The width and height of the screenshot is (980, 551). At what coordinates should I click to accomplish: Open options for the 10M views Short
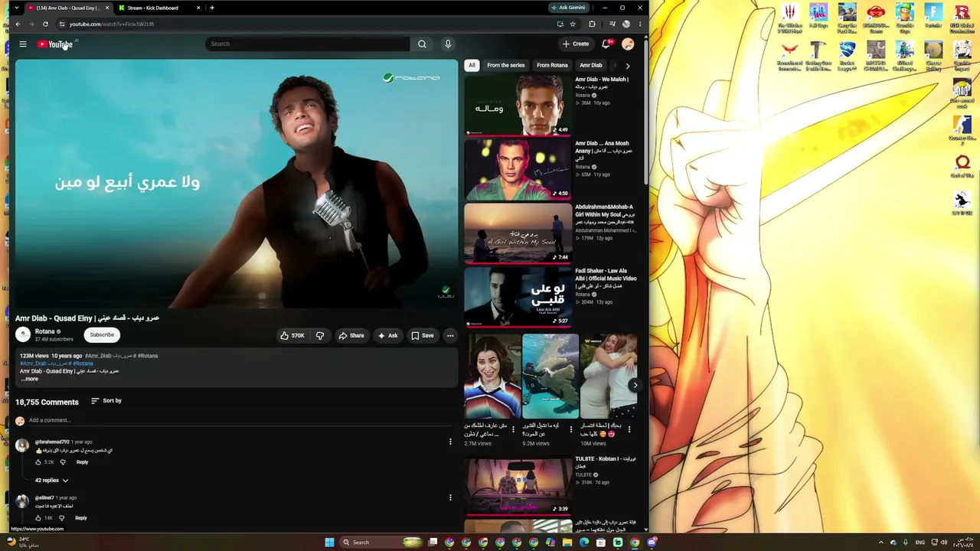(629, 429)
